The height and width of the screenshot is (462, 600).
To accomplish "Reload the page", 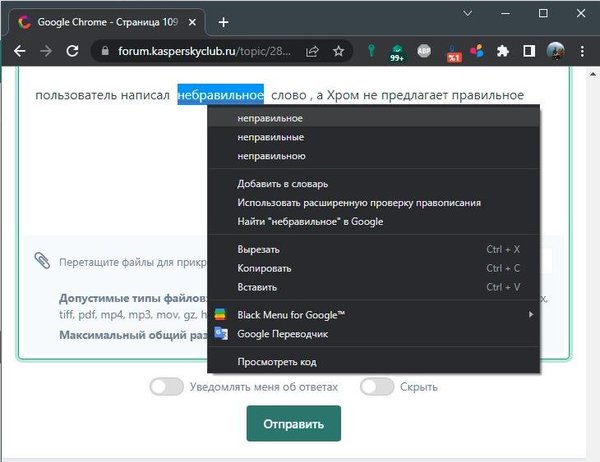I will click(x=73, y=51).
